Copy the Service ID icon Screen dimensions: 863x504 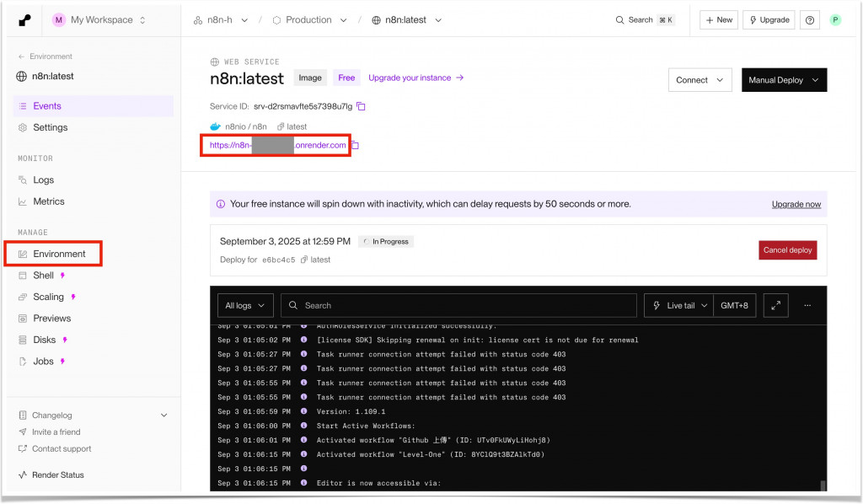pos(361,106)
